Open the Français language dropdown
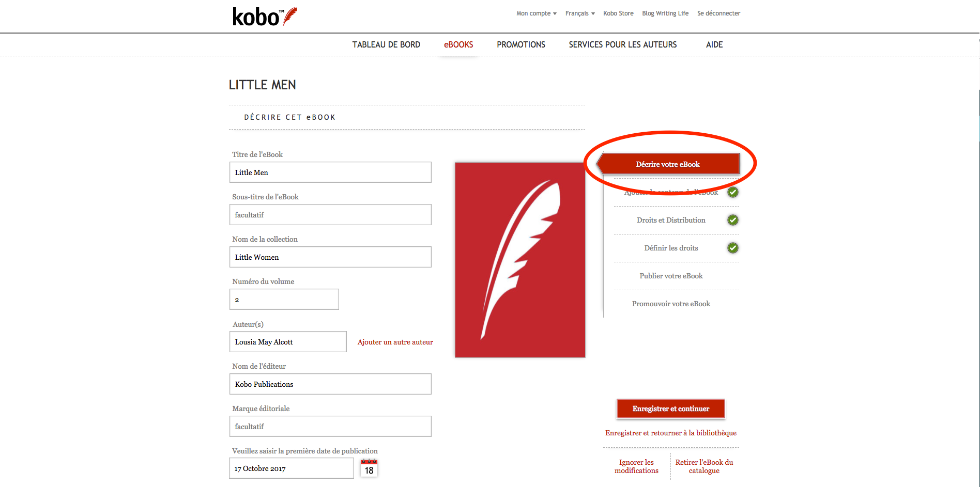The width and height of the screenshot is (980, 487). 580,13
